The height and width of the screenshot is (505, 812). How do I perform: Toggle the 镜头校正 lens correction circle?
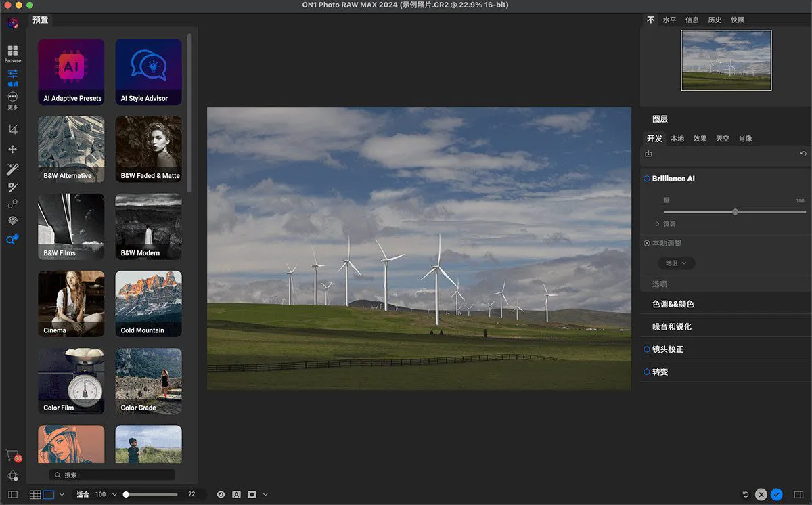pyautogui.click(x=647, y=349)
